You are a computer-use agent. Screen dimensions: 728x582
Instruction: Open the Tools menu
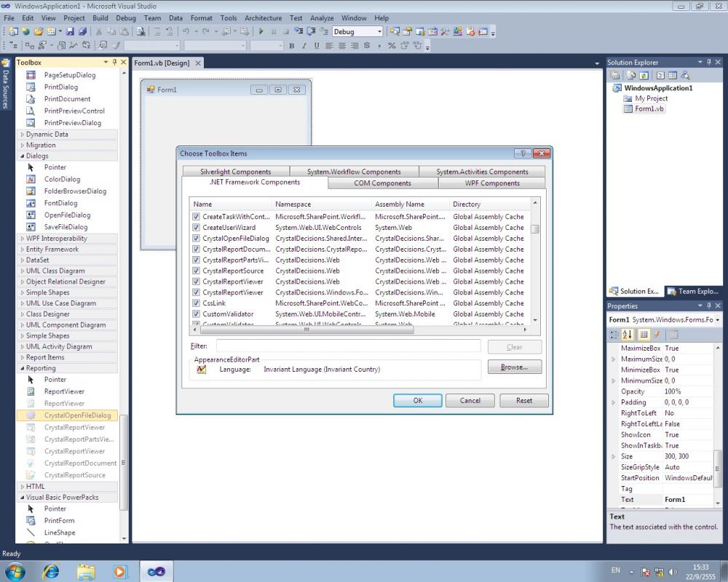(229, 18)
